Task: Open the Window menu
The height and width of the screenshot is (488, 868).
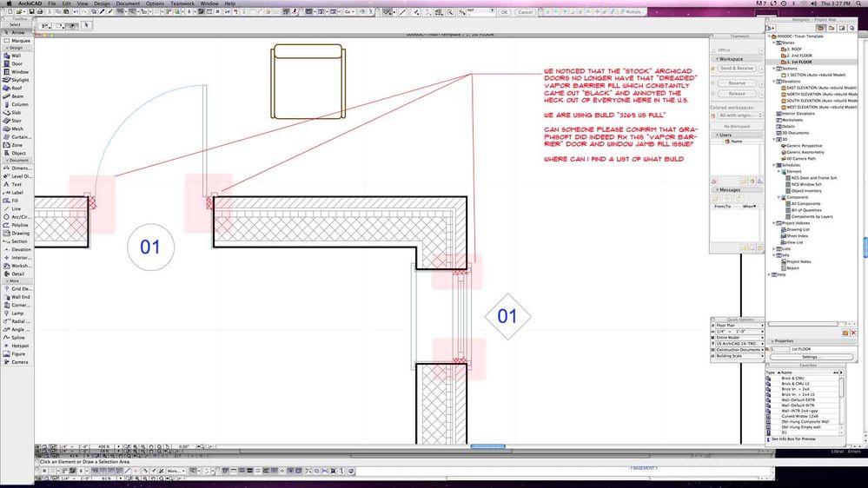Action: [x=209, y=3]
